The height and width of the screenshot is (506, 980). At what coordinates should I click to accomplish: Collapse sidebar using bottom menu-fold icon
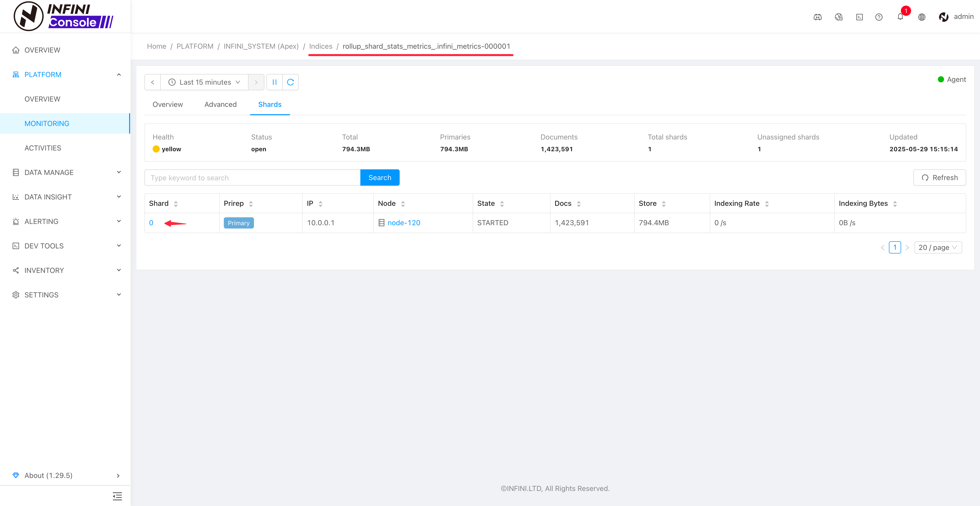coord(117,496)
